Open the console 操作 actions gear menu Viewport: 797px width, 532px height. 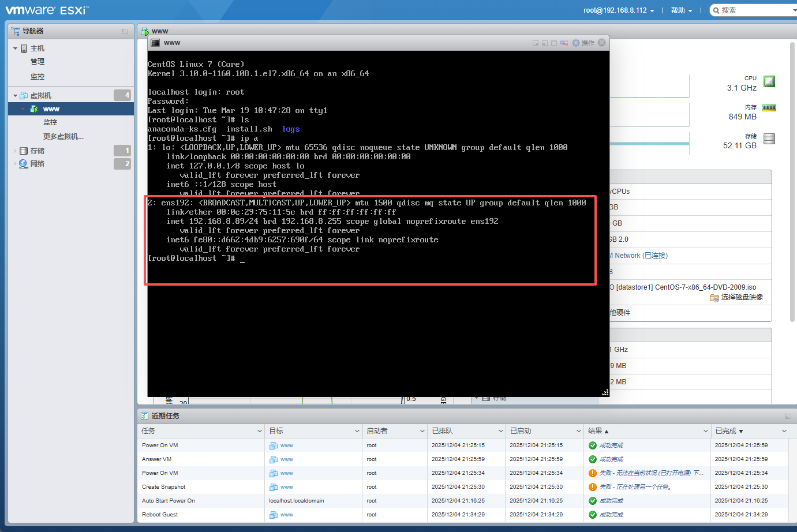[x=583, y=43]
